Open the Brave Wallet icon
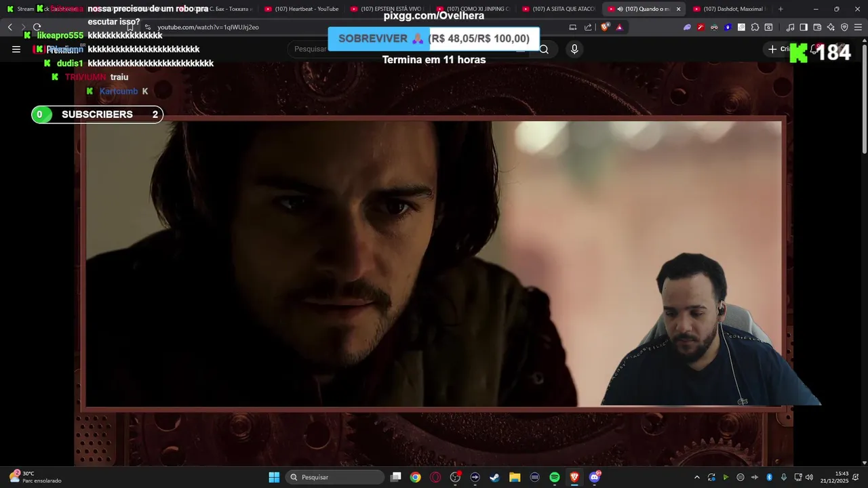This screenshot has height=488, width=868. click(817, 27)
